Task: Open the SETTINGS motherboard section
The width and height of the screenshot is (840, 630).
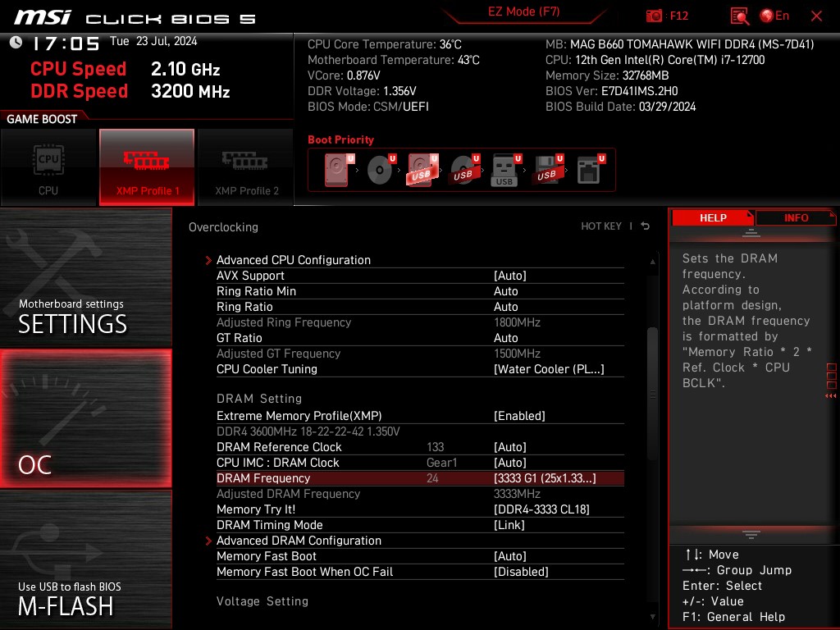Action: click(x=85, y=277)
